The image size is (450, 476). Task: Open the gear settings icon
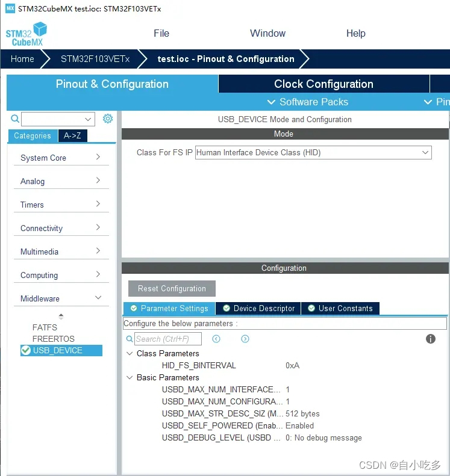pos(108,119)
